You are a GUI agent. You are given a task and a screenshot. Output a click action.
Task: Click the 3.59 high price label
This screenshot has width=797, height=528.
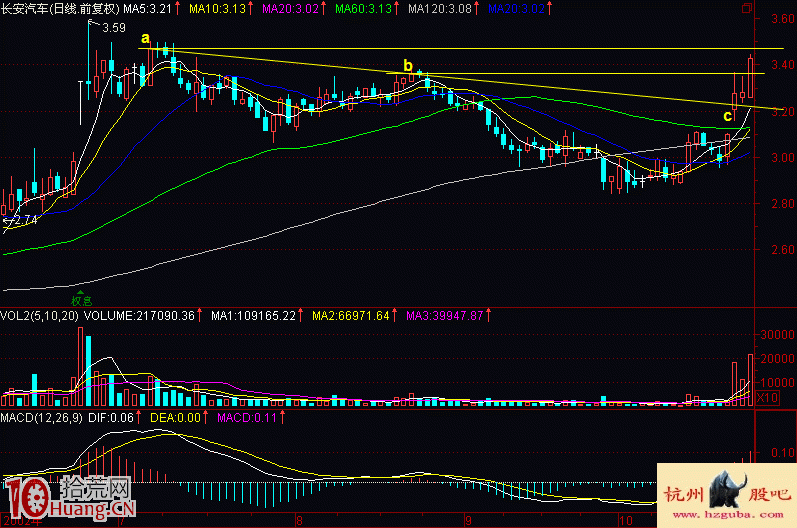(x=113, y=28)
